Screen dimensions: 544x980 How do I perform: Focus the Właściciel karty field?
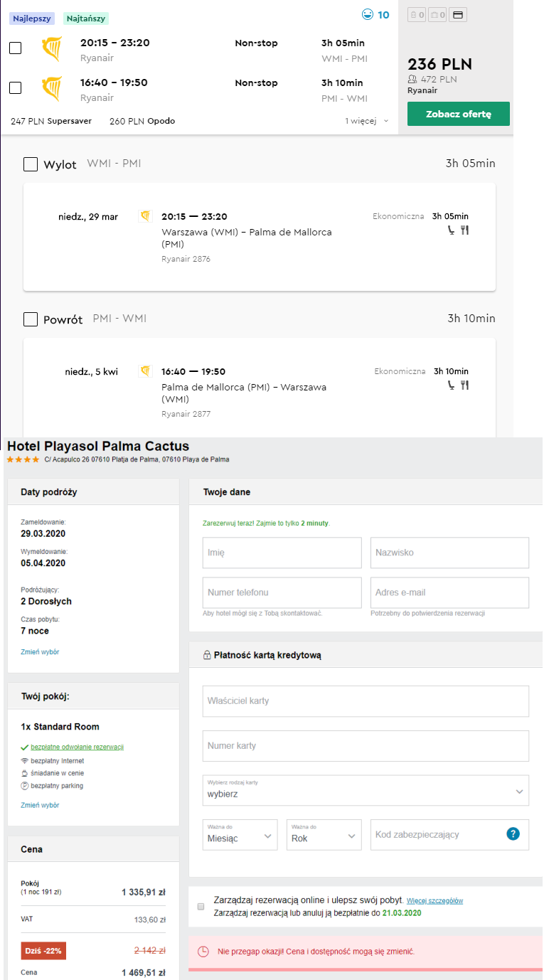pyautogui.click(x=366, y=701)
